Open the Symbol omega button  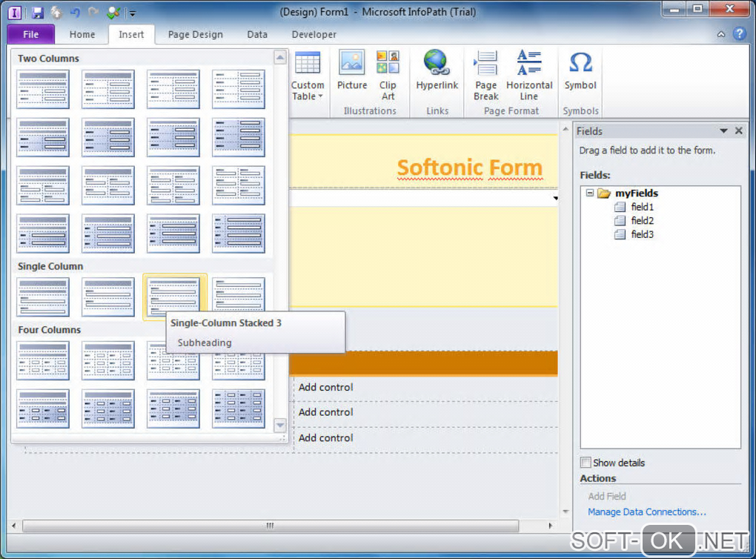point(580,70)
